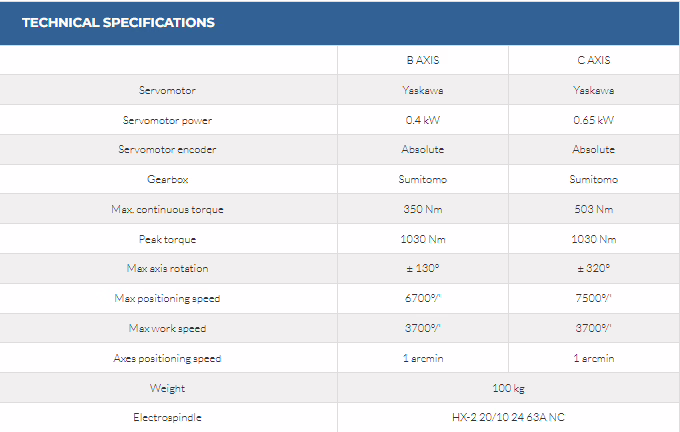Click the 0.65 kW power value

593,120
